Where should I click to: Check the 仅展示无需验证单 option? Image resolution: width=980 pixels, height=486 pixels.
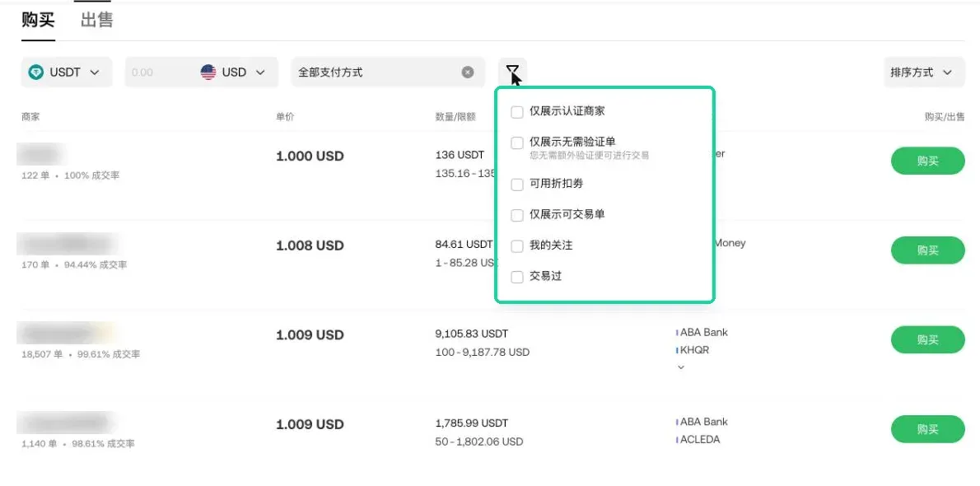(517, 143)
